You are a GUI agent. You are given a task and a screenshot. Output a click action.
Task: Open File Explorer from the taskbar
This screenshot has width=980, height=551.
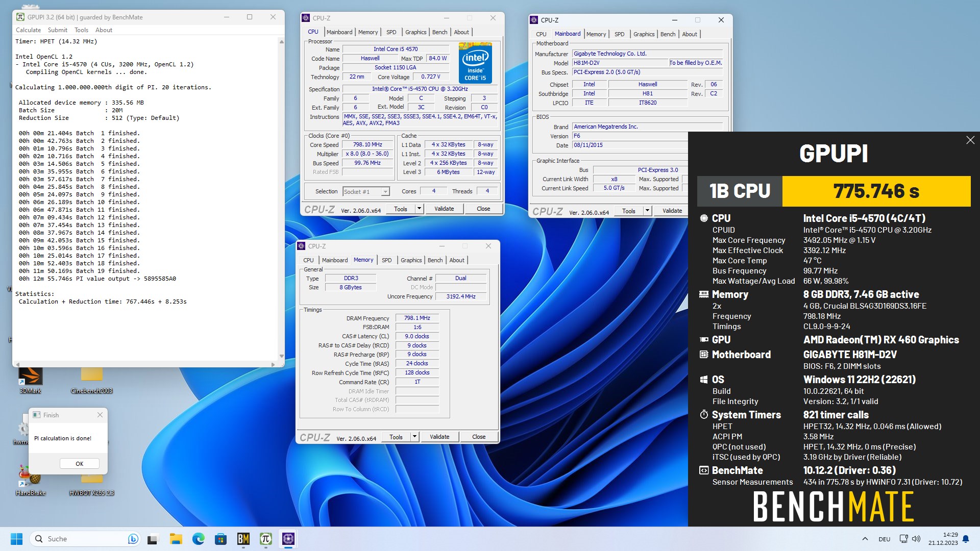[176, 539]
